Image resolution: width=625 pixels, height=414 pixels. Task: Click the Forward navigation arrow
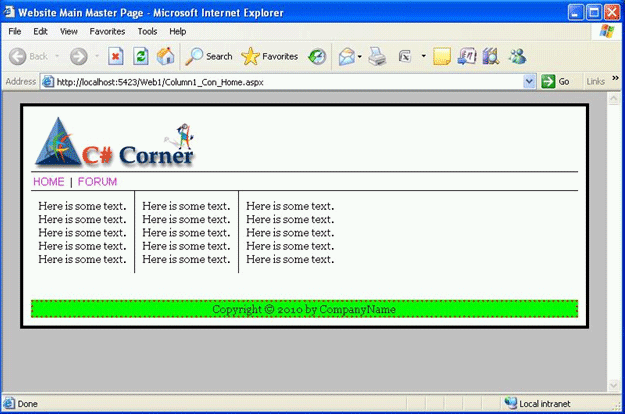79,57
